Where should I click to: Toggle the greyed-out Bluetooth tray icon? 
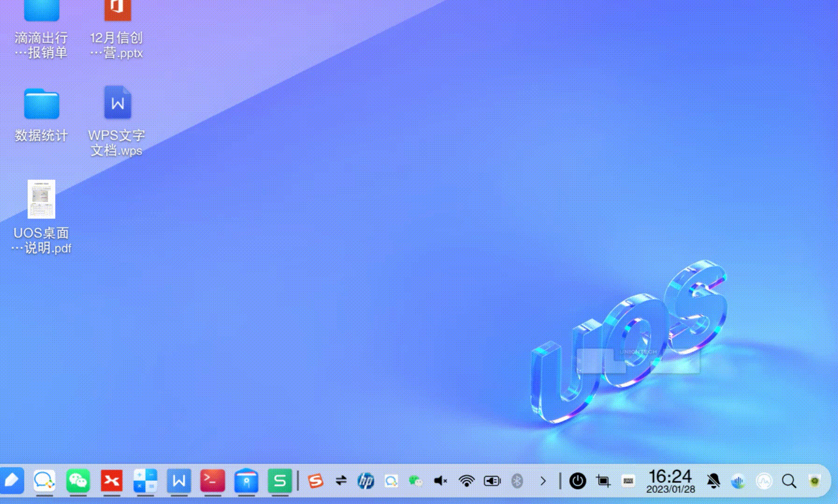point(517,481)
